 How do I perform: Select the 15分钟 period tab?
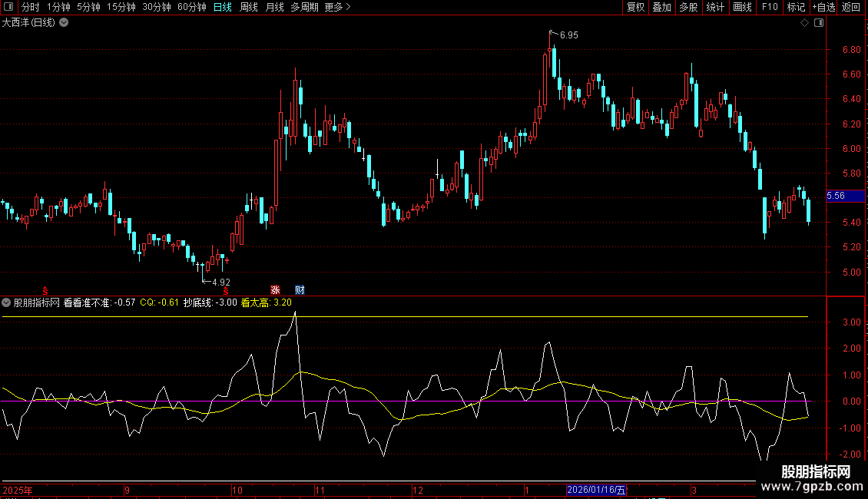[121, 7]
